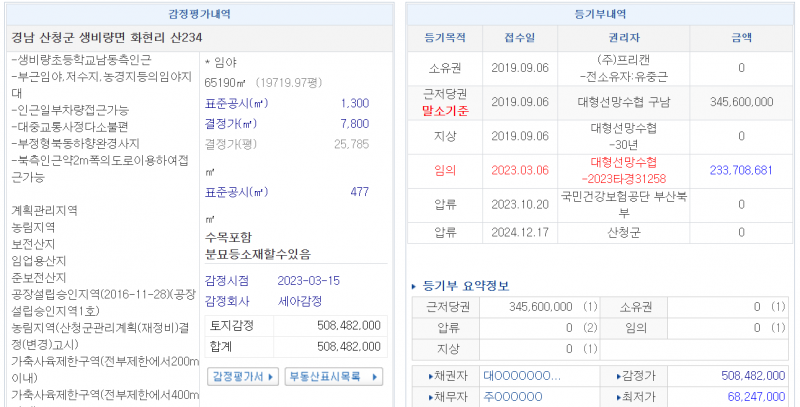Select the 등기목적 column header

pyautogui.click(x=445, y=39)
